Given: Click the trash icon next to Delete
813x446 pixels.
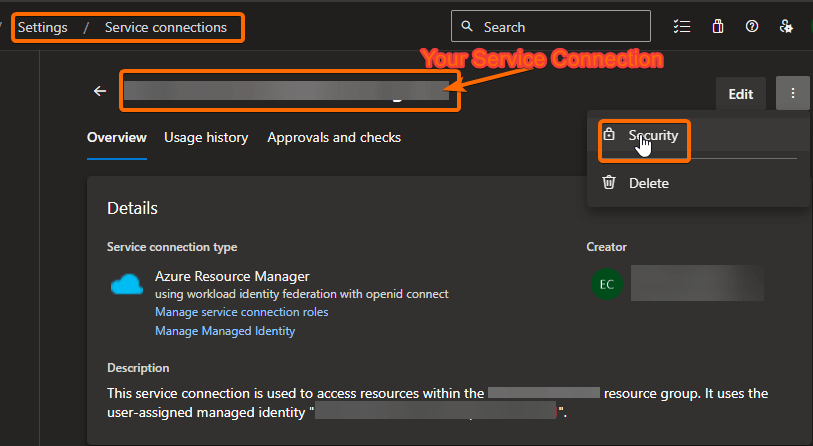Looking at the screenshot, I should pyautogui.click(x=609, y=182).
